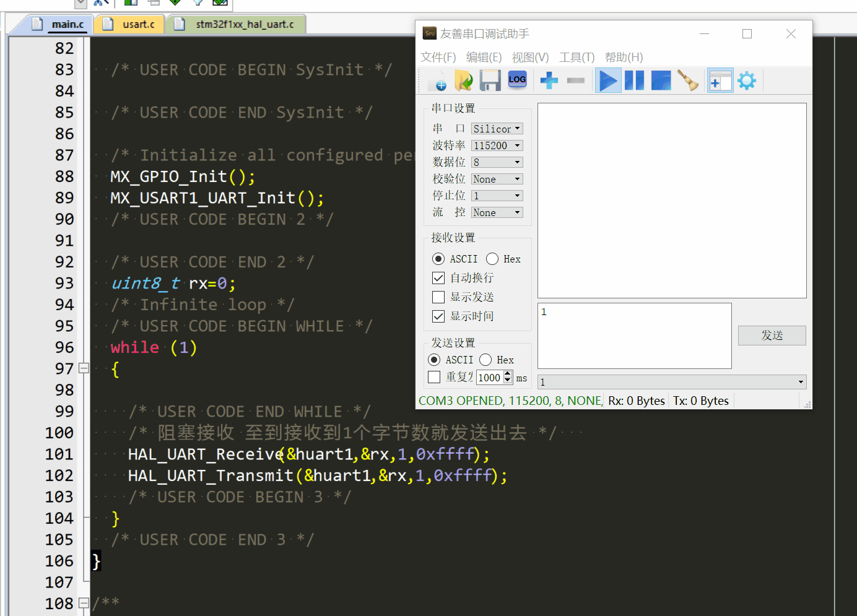
Task: Click line number 101 in editor gutter
Action: pos(59,454)
